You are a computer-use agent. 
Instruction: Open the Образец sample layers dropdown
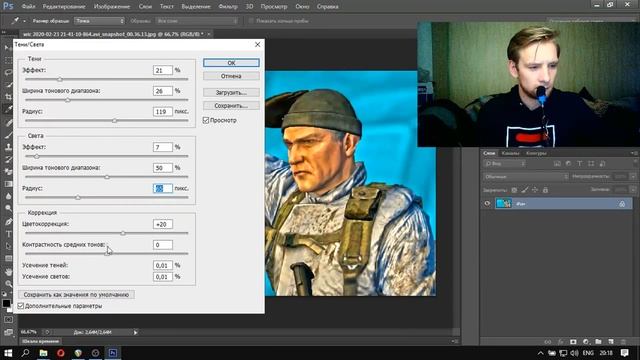point(197,21)
